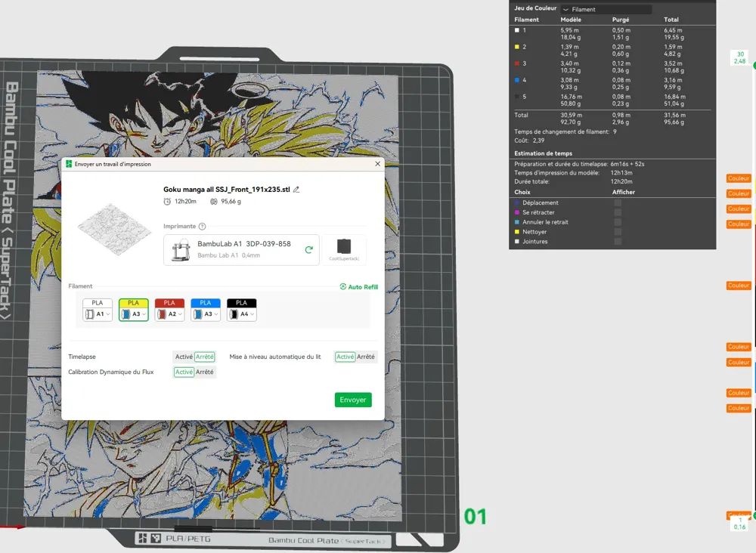
Task: Click the white swatch of filament 1
Action: pyautogui.click(x=517, y=30)
